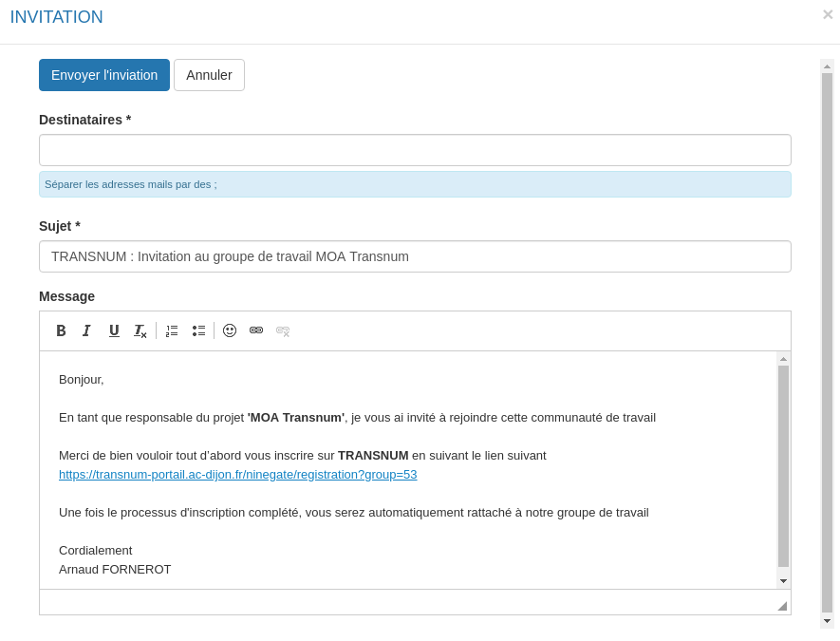The image size is (840, 641).
Task: Click the insert link icon
Action: tap(256, 330)
